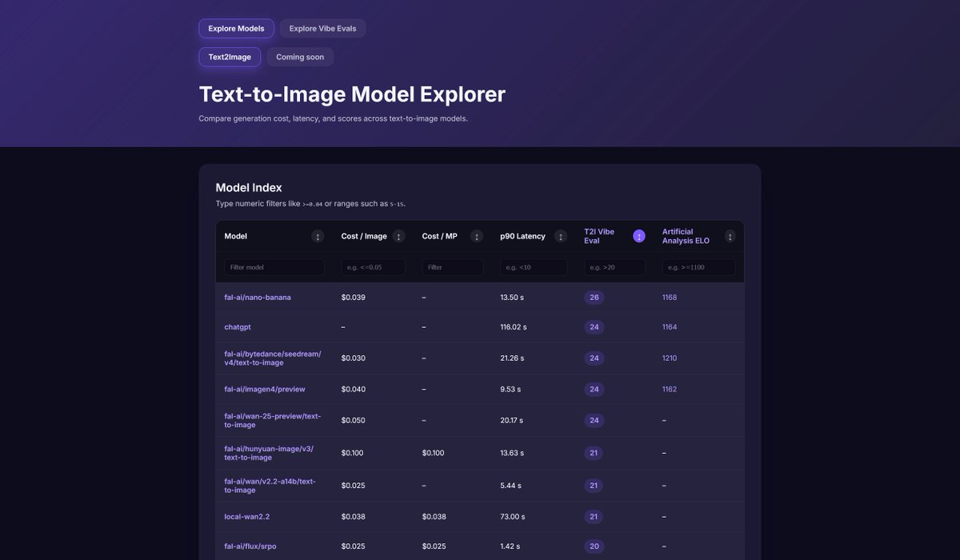Open the 1168 ELO link

(x=670, y=298)
